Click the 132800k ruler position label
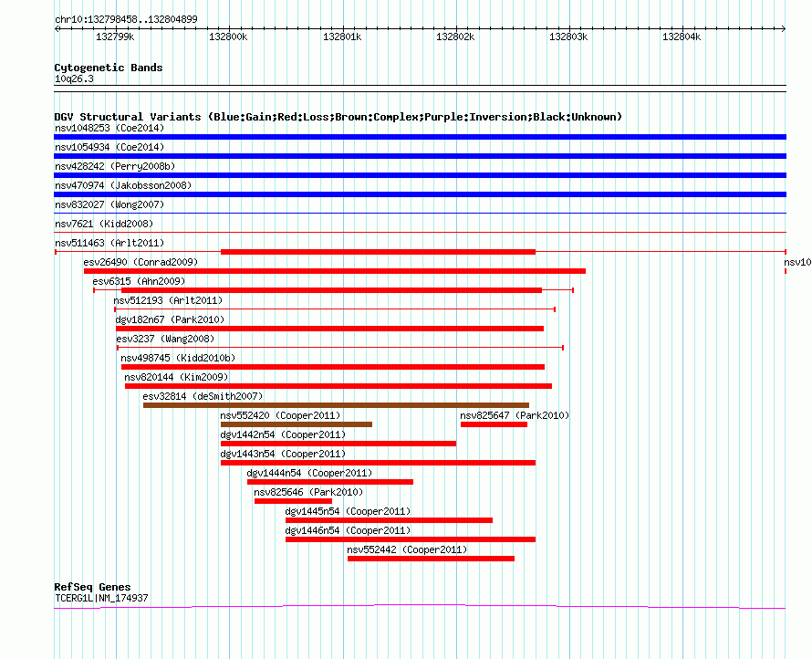Image resolution: width=812 pixels, height=659 pixels. [228, 37]
